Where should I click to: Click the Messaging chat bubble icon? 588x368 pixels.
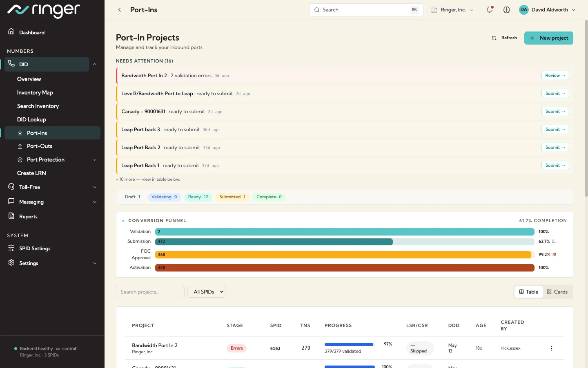[11, 201]
